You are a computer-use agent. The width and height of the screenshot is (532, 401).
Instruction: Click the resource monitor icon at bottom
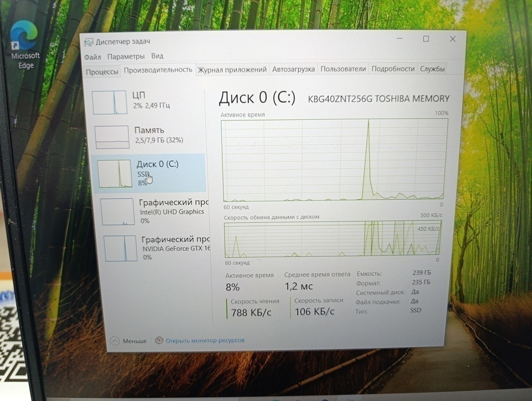point(159,340)
